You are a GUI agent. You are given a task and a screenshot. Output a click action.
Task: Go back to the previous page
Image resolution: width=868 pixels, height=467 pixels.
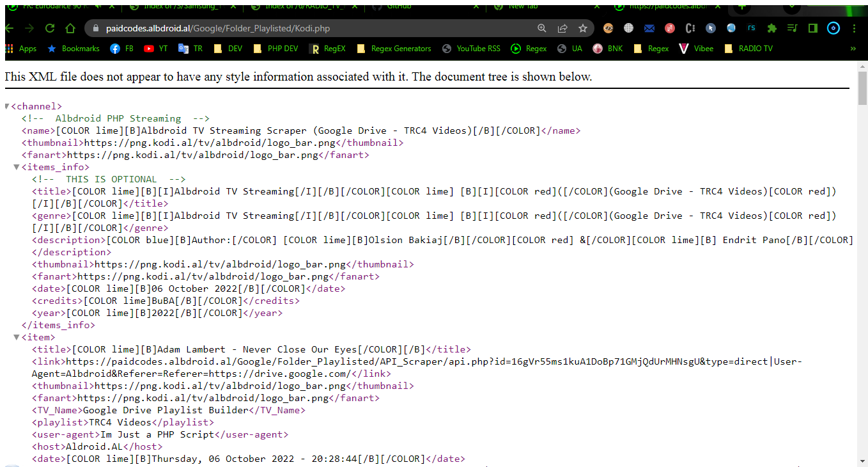(9, 28)
